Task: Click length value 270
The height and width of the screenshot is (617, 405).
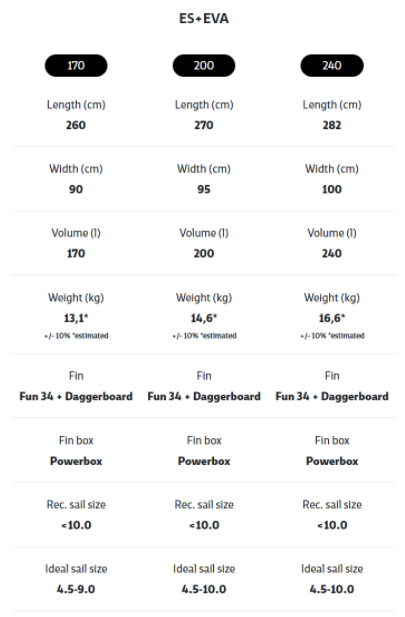Action: coord(204,125)
